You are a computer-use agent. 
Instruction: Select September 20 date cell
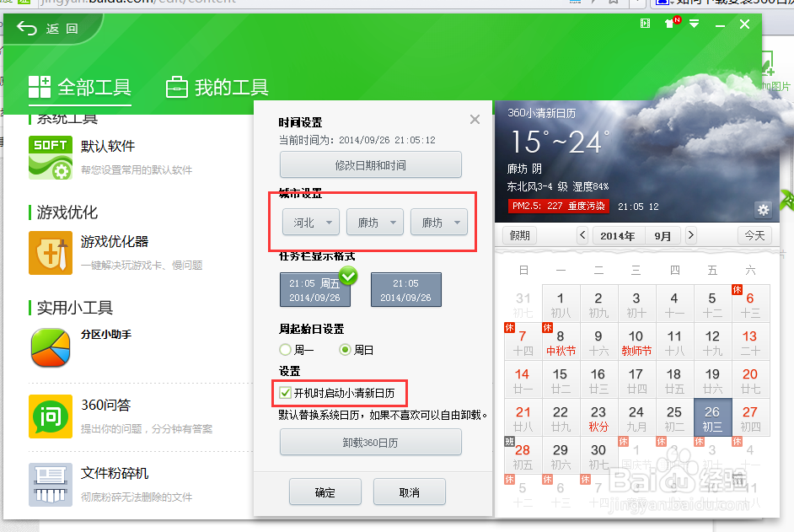click(750, 379)
